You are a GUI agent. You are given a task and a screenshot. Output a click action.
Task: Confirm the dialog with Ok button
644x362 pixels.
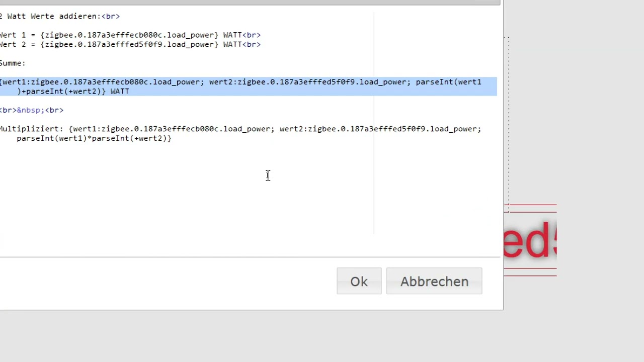click(x=359, y=281)
